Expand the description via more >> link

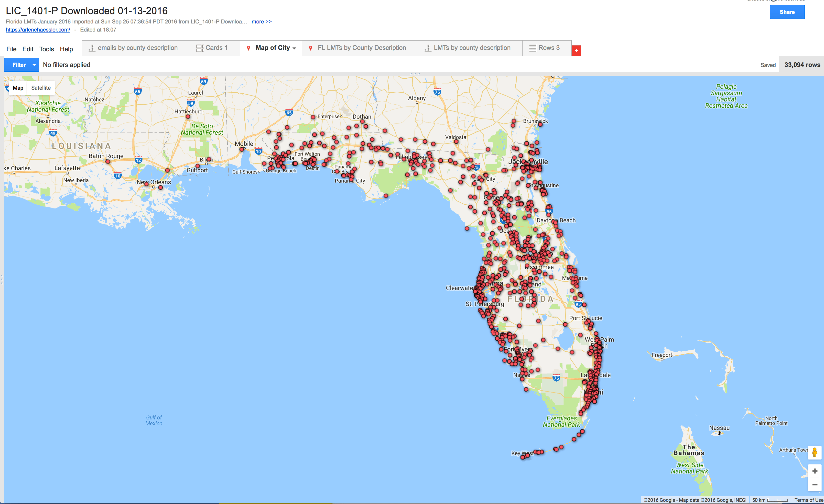pos(262,22)
